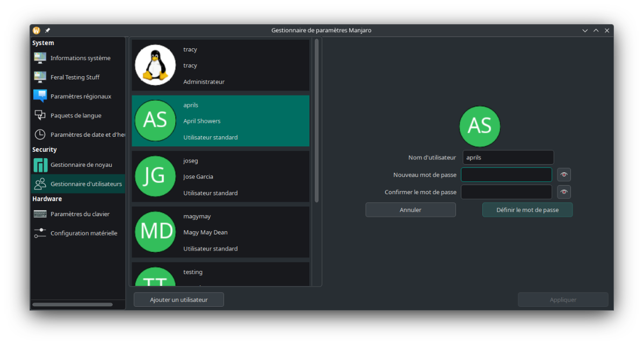The image size is (644, 346).
Task: Click the Gestionnaire d'utilisateurs people icon
Action: click(40, 184)
